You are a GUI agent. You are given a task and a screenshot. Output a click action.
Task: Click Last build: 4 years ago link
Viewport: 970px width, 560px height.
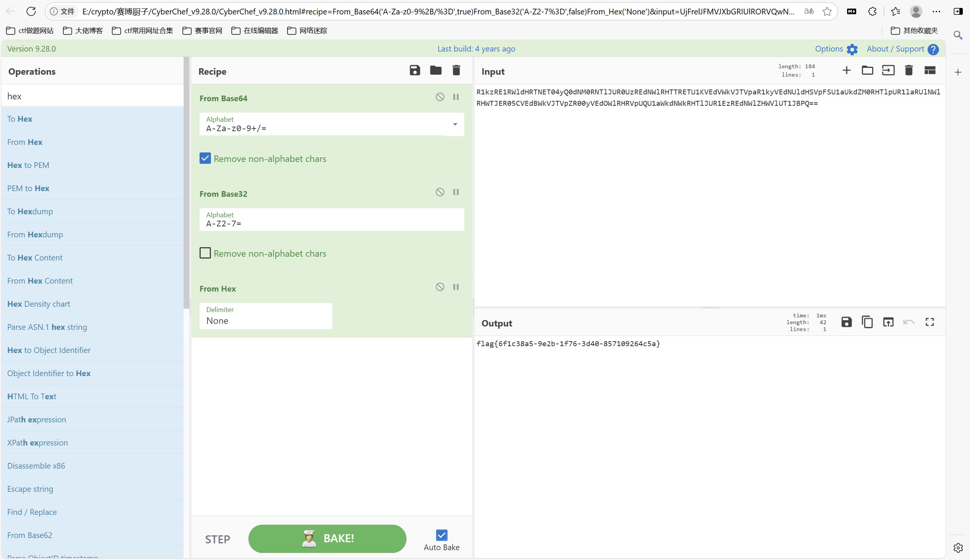click(476, 49)
